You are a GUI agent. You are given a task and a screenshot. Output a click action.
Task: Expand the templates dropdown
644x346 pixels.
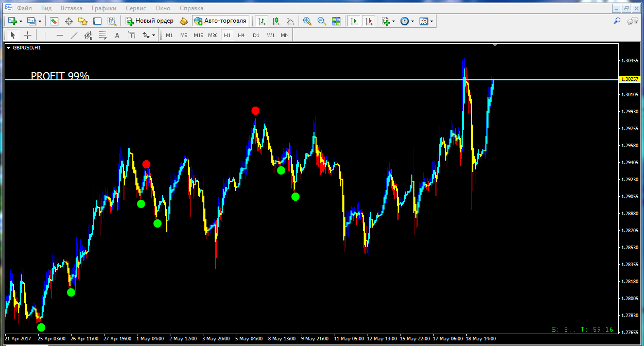(431, 21)
